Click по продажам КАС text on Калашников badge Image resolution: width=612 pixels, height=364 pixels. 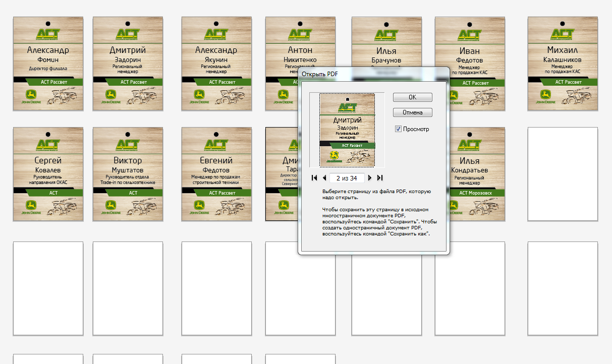point(563,71)
